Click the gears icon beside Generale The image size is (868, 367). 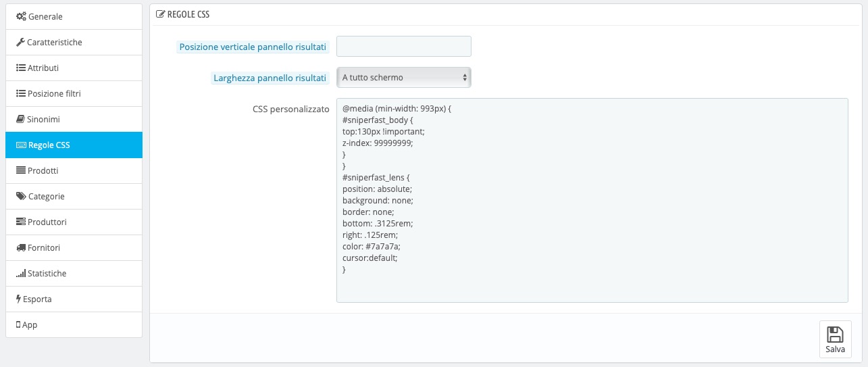coord(21,17)
